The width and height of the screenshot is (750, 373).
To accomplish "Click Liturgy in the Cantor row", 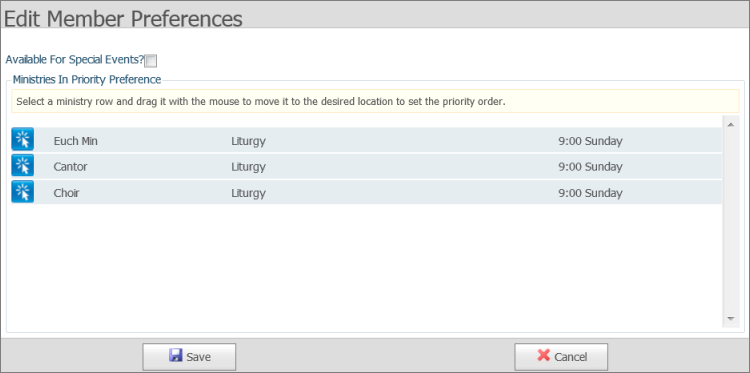I will click(x=248, y=167).
